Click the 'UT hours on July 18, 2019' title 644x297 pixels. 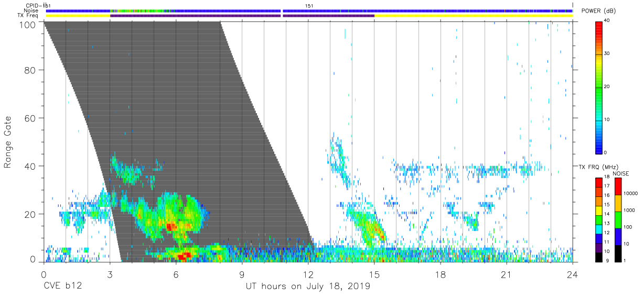pyautogui.click(x=308, y=287)
